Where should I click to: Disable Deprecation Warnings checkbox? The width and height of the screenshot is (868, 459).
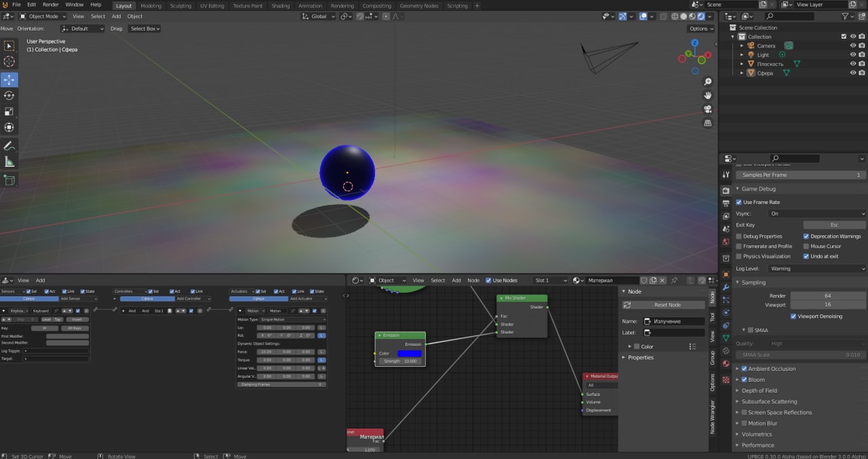(x=806, y=236)
